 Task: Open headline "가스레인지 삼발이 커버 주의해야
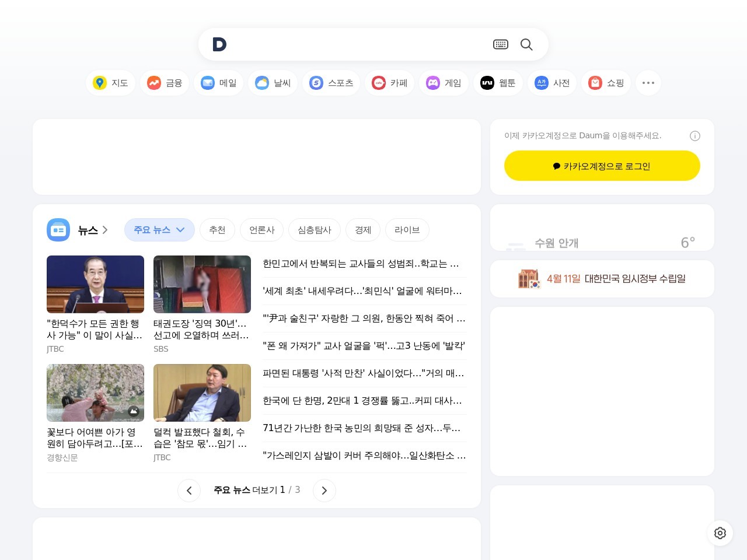click(364, 456)
